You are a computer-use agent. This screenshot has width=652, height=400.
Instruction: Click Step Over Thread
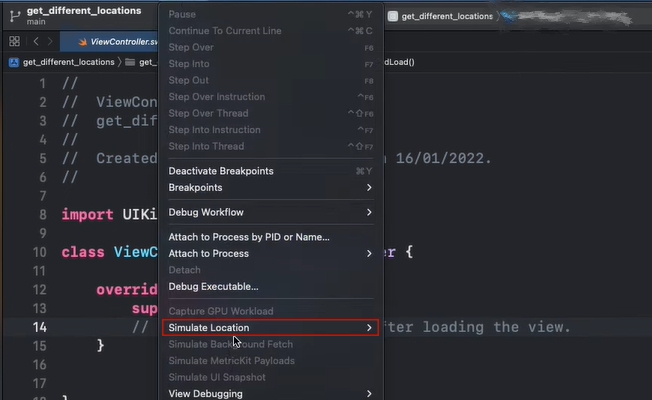[270, 113]
